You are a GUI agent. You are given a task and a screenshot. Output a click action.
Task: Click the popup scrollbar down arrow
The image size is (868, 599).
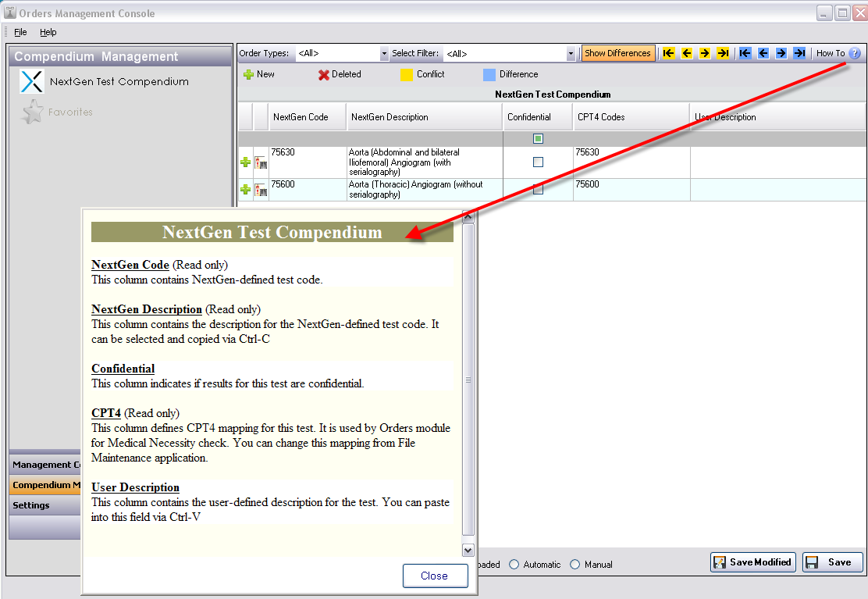[x=468, y=551]
